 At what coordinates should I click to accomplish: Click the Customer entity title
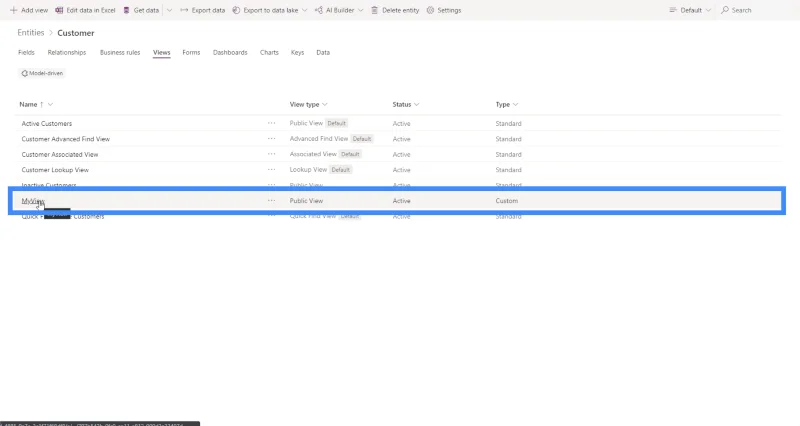(x=76, y=33)
